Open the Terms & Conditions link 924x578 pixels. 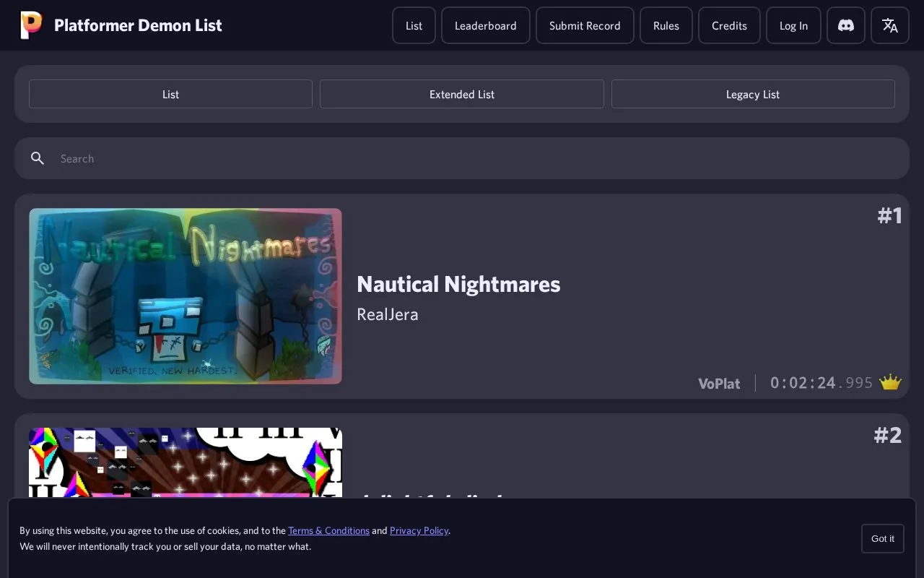click(x=328, y=530)
